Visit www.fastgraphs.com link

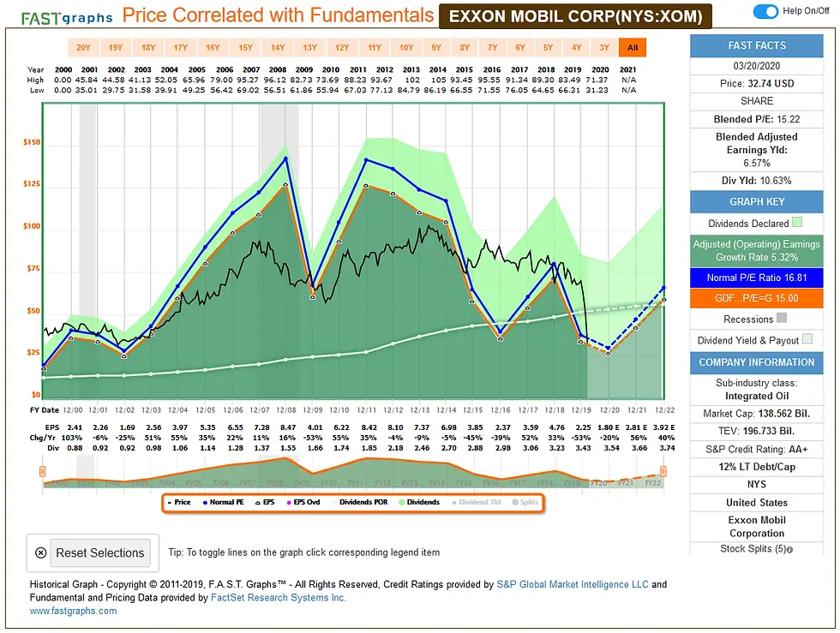coord(74,611)
